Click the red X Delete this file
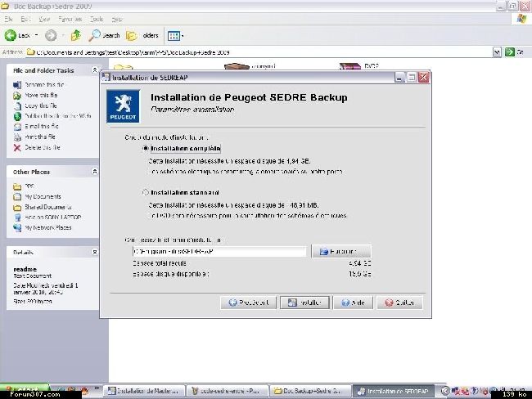532x399 pixels. [17, 147]
